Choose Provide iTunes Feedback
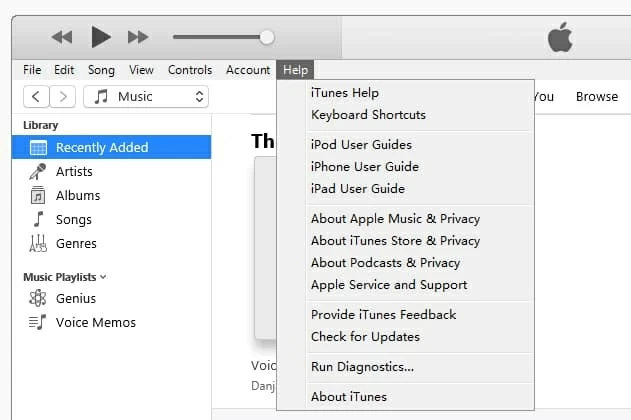Viewport: 631px width, 420px height. point(420,315)
